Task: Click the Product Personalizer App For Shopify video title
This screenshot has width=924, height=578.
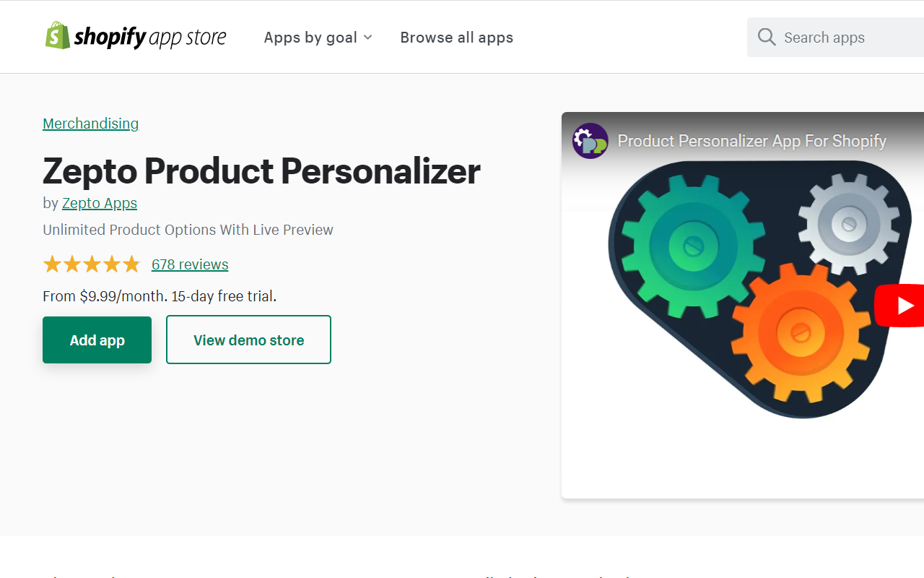Action: click(x=752, y=141)
